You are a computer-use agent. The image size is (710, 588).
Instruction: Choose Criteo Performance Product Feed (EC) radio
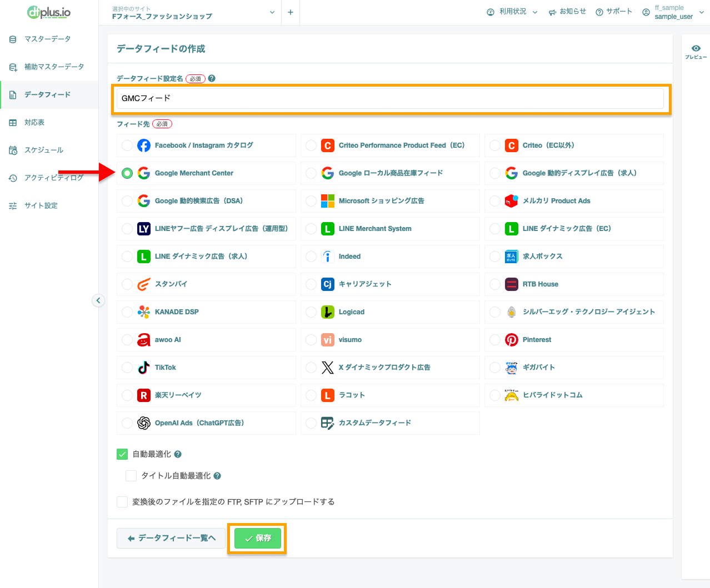tap(311, 145)
